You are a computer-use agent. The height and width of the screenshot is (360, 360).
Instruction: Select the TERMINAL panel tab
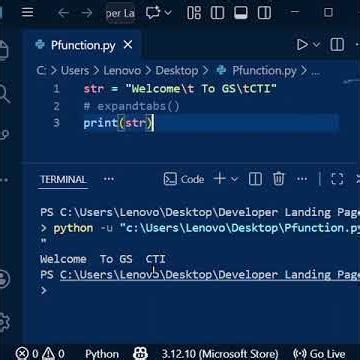coord(63,180)
